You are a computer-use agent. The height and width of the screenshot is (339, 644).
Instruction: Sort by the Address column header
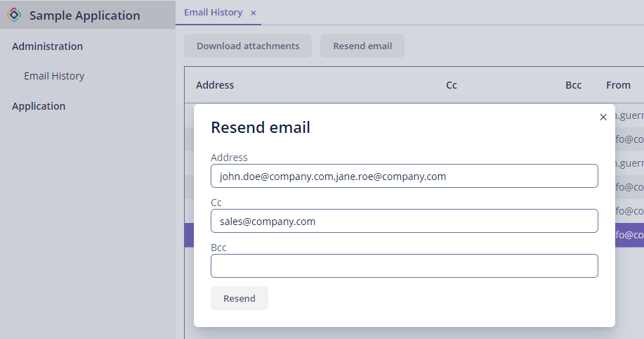215,85
